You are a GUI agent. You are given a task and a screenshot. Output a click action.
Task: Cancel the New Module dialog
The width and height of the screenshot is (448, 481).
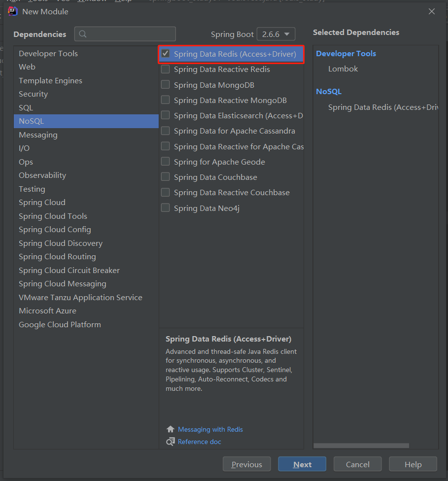357,464
